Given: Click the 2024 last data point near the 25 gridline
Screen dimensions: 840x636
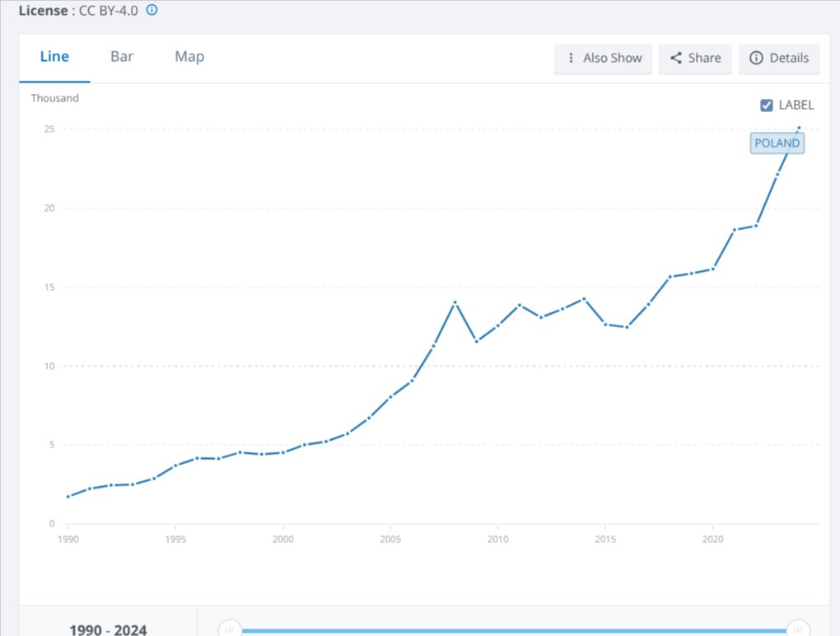Looking at the screenshot, I should pyautogui.click(x=799, y=128).
